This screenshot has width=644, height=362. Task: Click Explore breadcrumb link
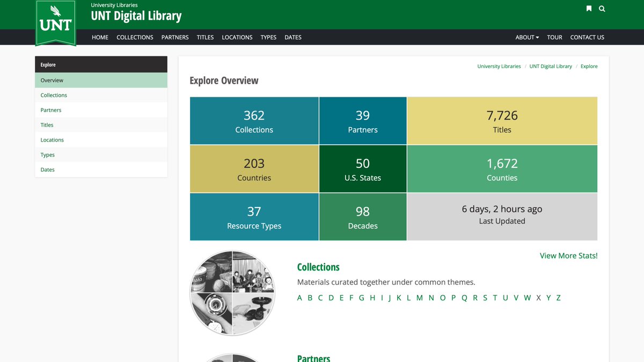pos(589,67)
